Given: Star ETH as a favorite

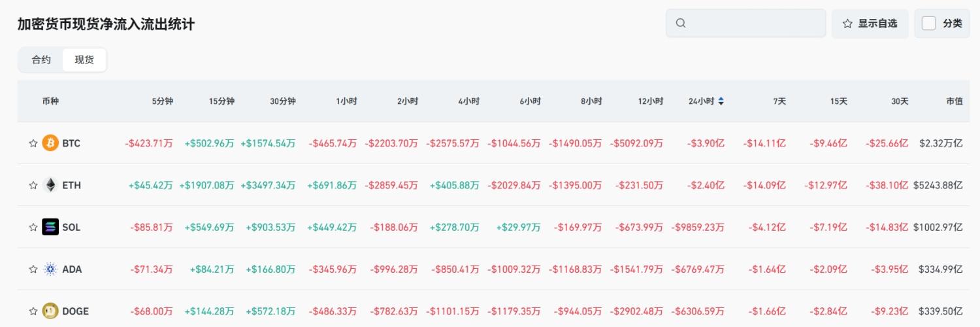Looking at the screenshot, I should pyautogui.click(x=33, y=185).
